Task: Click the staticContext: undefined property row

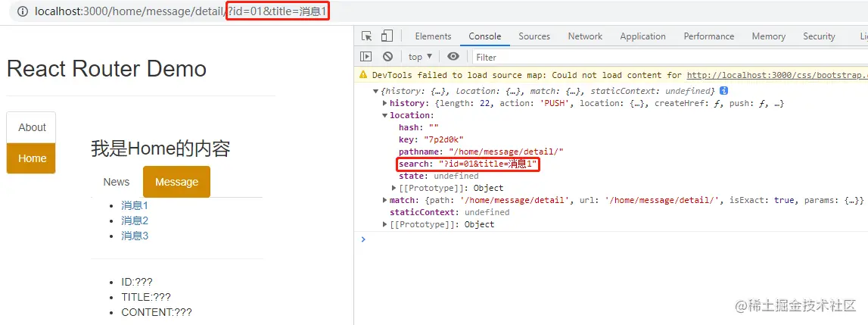Action: pyautogui.click(x=450, y=212)
